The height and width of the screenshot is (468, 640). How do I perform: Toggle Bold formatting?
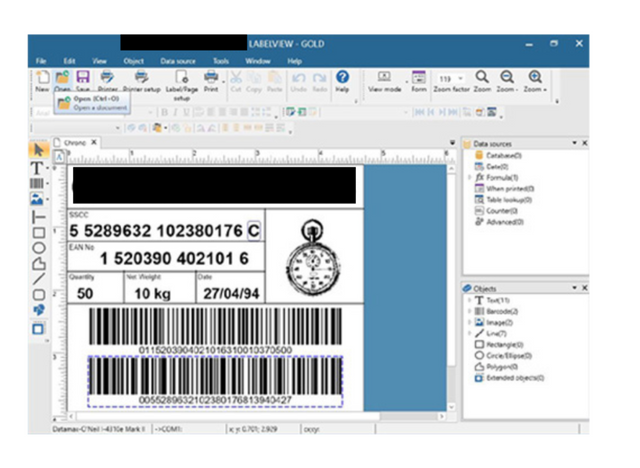click(164, 112)
